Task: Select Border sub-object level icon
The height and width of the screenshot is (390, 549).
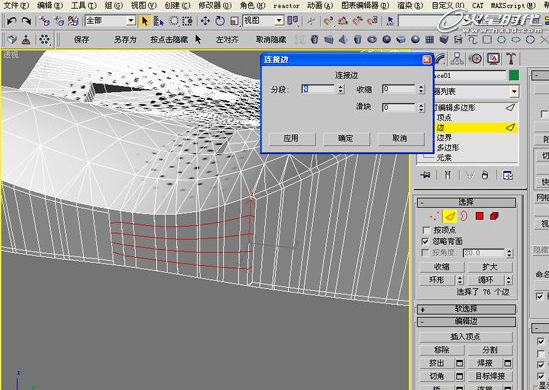Action: click(464, 216)
